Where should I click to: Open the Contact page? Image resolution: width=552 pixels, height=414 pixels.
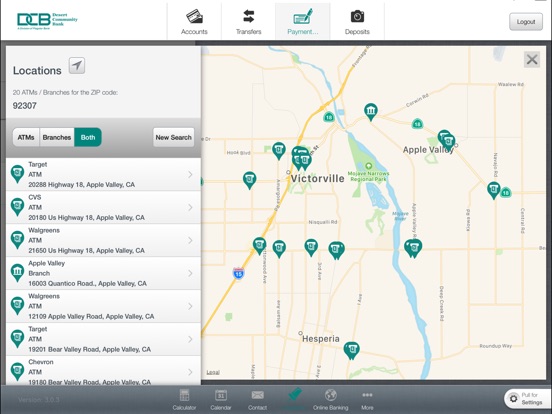257,399
